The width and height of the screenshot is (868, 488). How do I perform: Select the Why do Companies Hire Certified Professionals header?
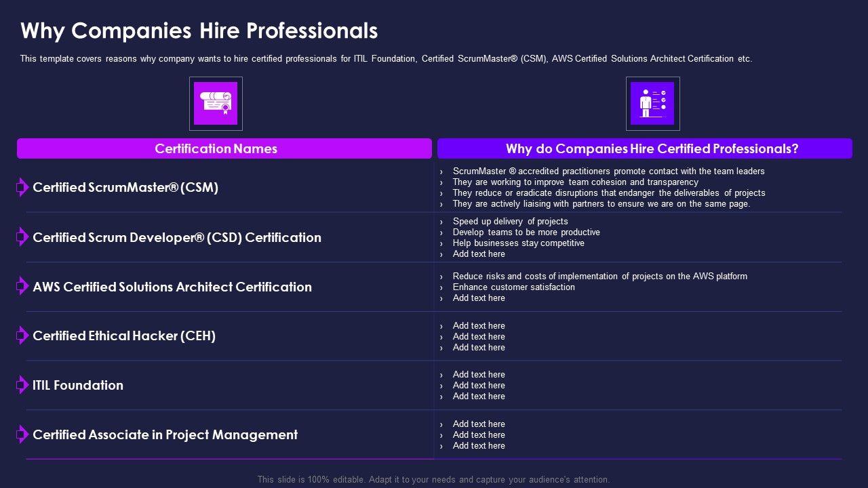click(x=645, y=148)
